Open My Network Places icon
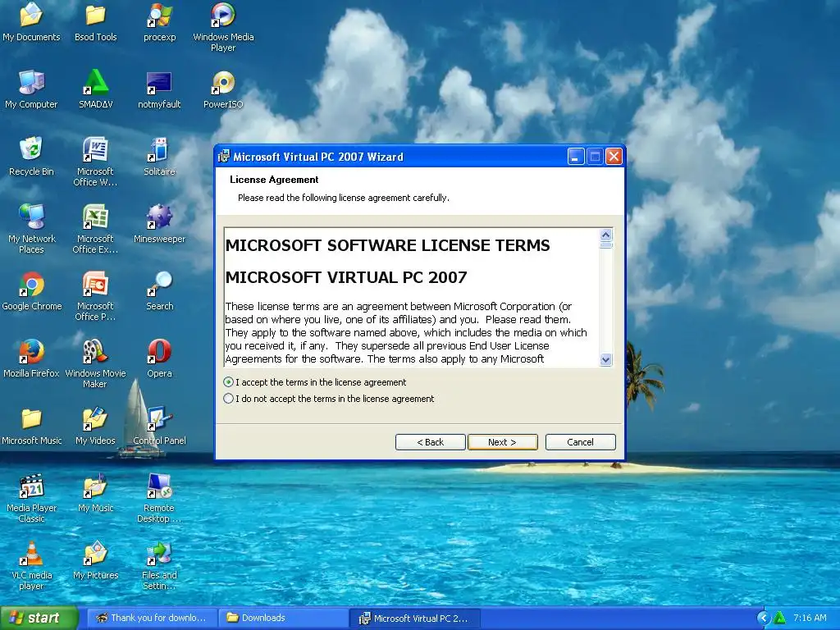 [31, 217]
